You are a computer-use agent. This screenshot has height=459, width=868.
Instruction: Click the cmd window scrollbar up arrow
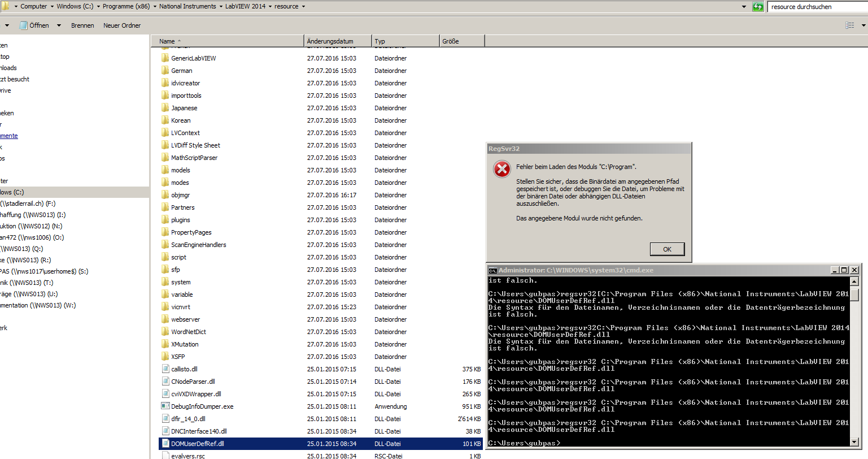pyautogui.click(x=854, y=281)
